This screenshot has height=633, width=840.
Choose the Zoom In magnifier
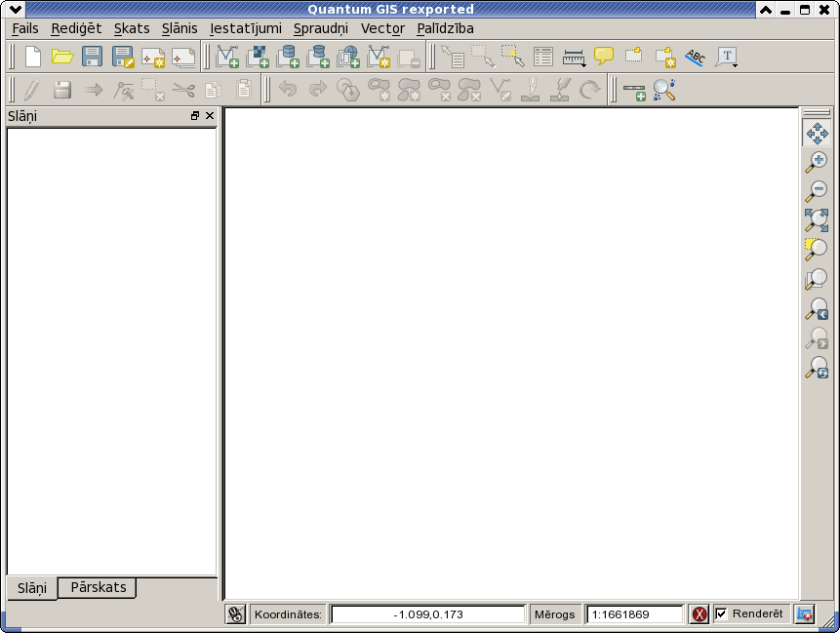point(817,162)
